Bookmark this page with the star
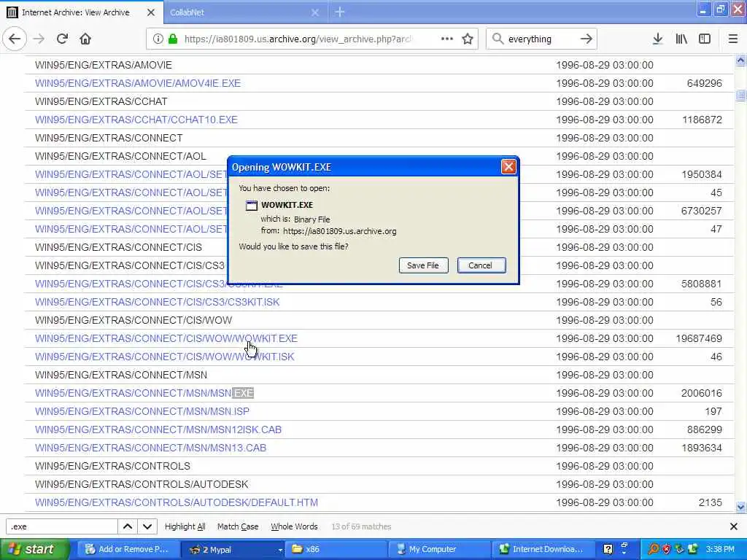Image resolution: width=747 pixels, height=560 pixels. (468, 39)
